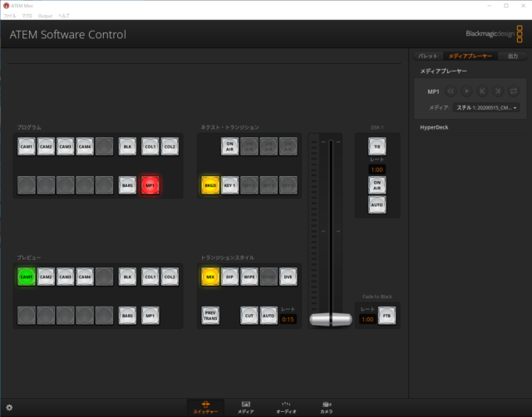Click the transition AUTO button
This screenshot has width=532, height=417.
pyautogui.click(x=268, y=316)
